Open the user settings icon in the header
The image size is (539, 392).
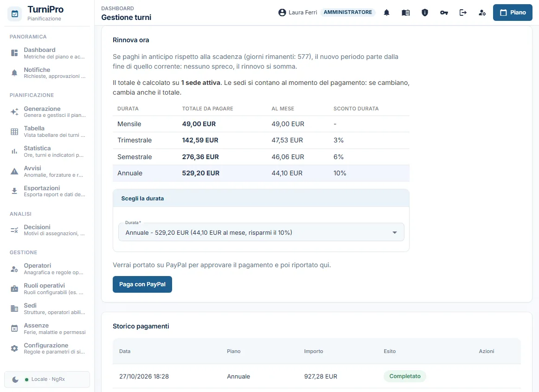(x=482, y=13)
